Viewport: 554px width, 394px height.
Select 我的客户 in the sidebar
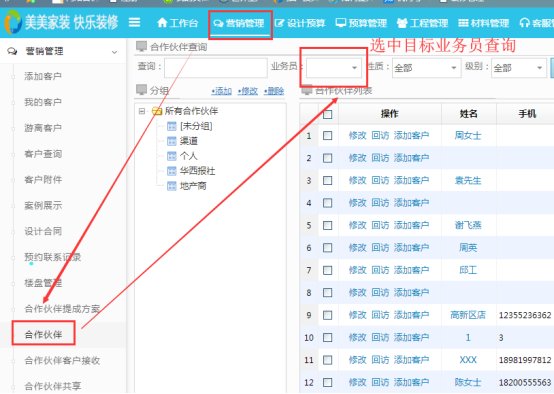pyautogui.click(x=43, y=102)
